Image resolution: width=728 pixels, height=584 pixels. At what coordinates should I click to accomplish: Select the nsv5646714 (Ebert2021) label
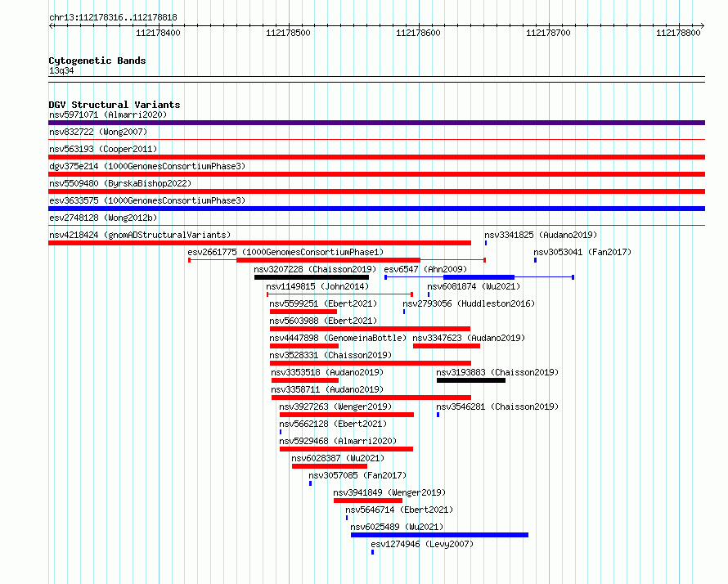tap(399, 510)
